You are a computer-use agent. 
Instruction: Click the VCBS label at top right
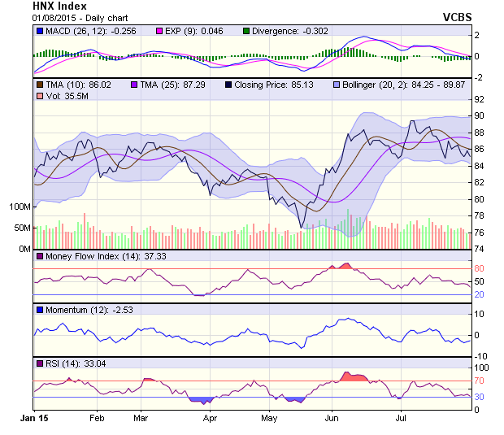pos(456,17)
